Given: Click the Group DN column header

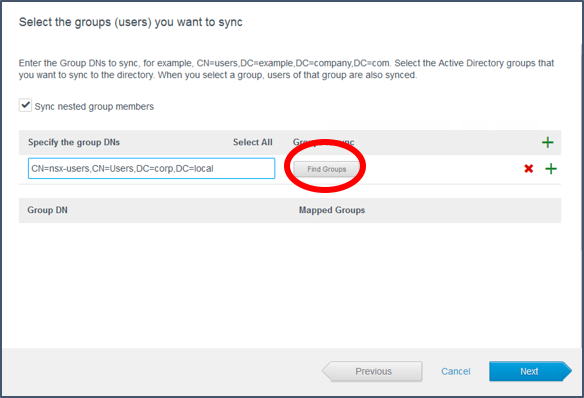Looking at the screenshot, I should pyautogui.click(x=47, y=210).
